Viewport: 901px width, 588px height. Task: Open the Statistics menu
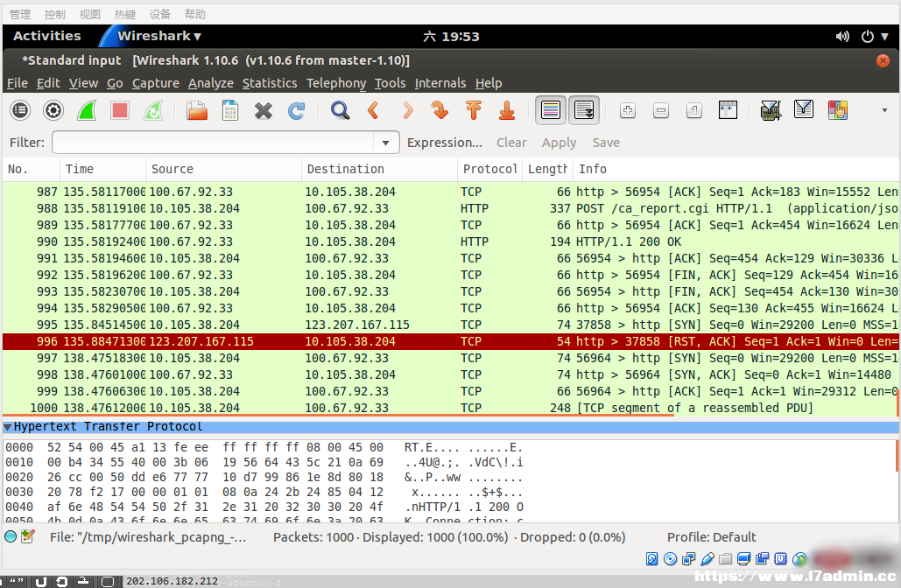(270, 83)
